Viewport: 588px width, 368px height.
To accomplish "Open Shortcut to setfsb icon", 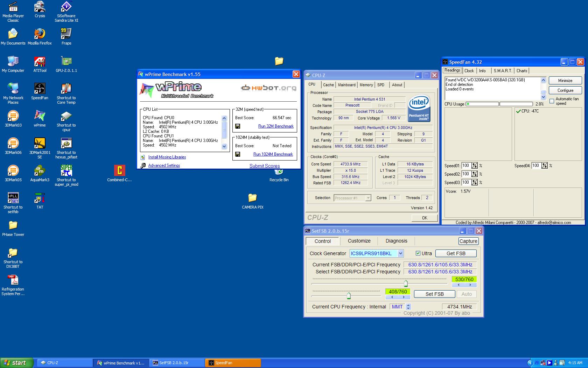I will (x=13, y=203).
